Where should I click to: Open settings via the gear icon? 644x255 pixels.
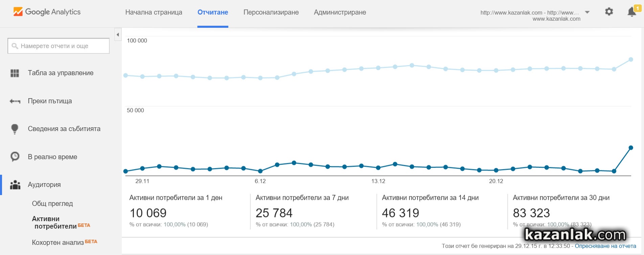[609, 12]
